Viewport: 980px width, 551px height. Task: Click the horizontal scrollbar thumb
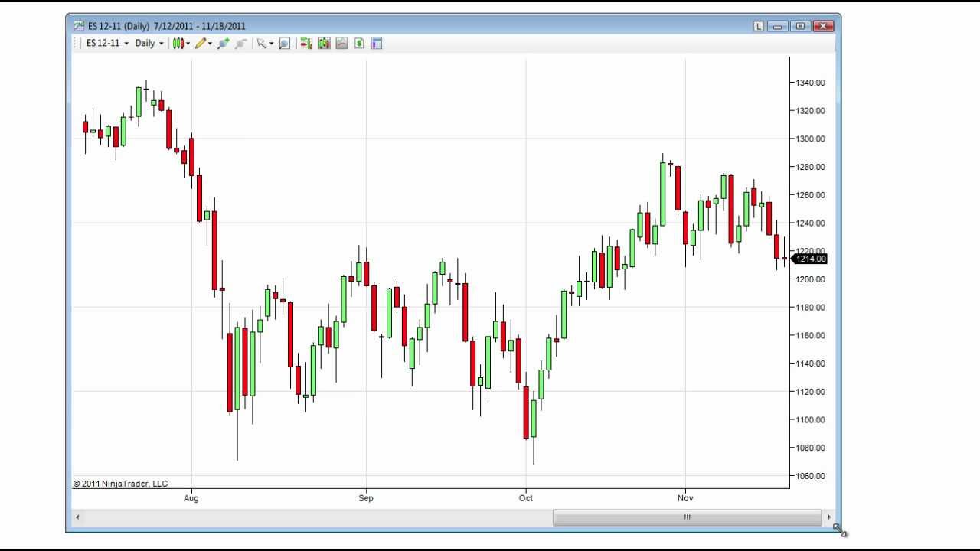pyautogui.click(x=687, y=517)
